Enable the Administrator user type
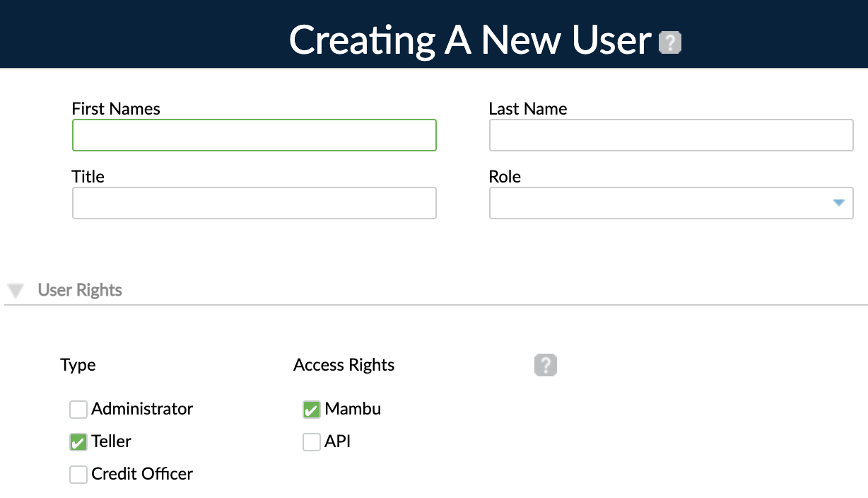The width and height of the screenshot is (868, 498). (x=78, y=409)
